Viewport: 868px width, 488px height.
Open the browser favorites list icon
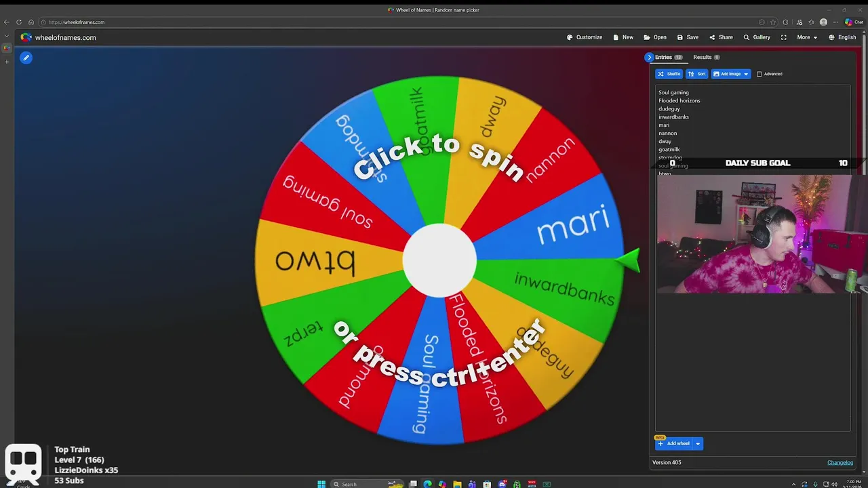pos(812,22)
